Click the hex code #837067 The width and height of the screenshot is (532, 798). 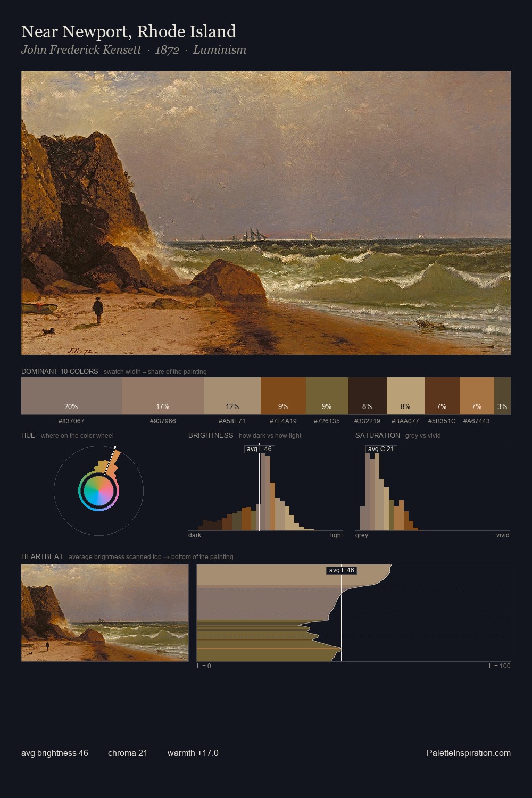[x=71, y=421]
